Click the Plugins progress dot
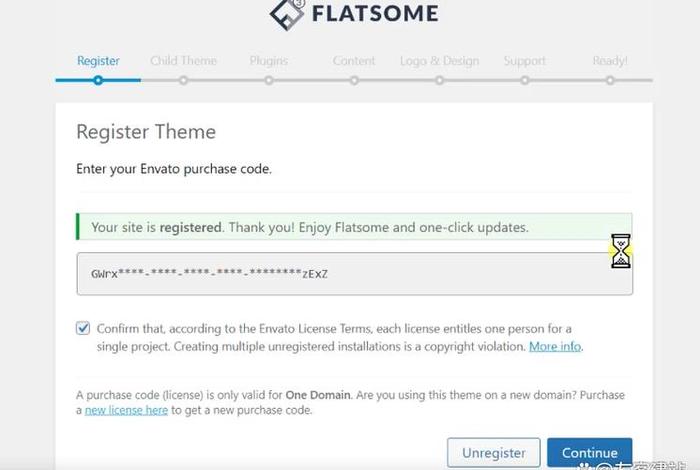This screenshot has width=700, height=470. pos(269,80)
